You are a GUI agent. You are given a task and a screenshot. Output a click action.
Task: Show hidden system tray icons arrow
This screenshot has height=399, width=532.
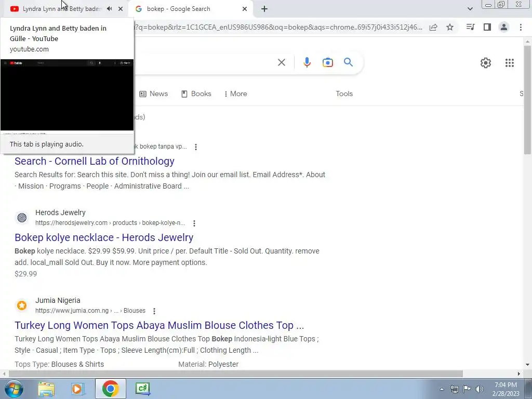point(442,389)
